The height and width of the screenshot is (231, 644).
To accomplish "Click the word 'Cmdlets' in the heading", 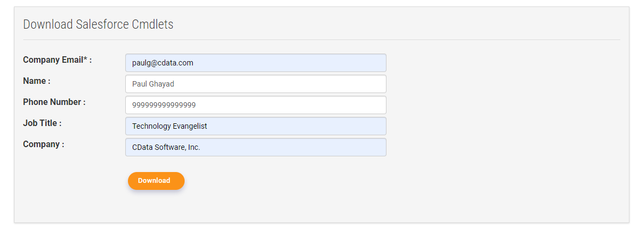I will 153,24.
